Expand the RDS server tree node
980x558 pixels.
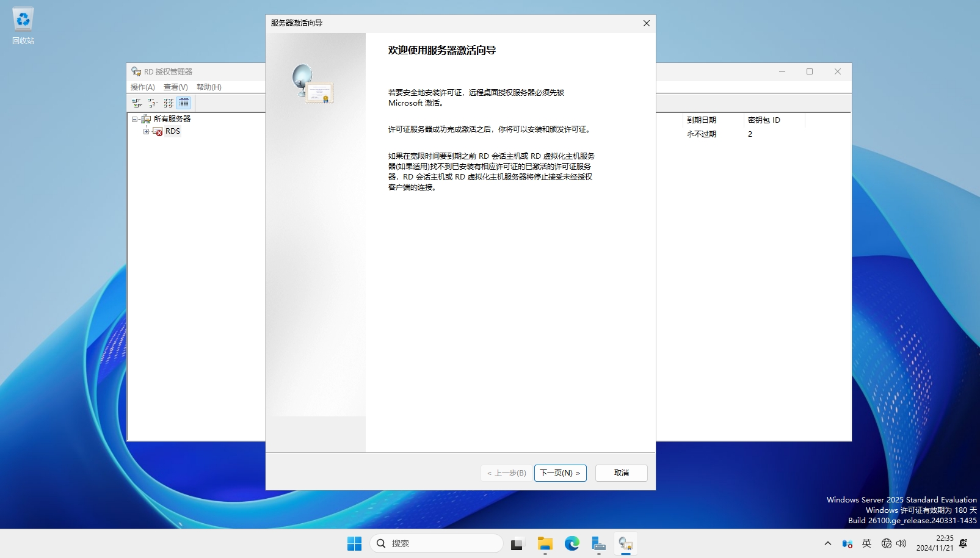tap(146, 131)
